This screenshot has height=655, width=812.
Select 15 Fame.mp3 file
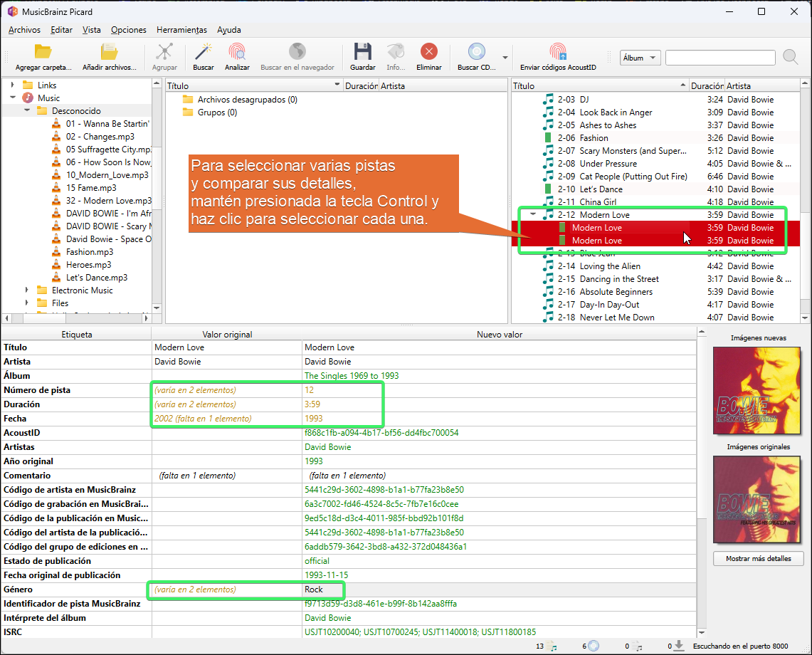(x=91, y=187)
